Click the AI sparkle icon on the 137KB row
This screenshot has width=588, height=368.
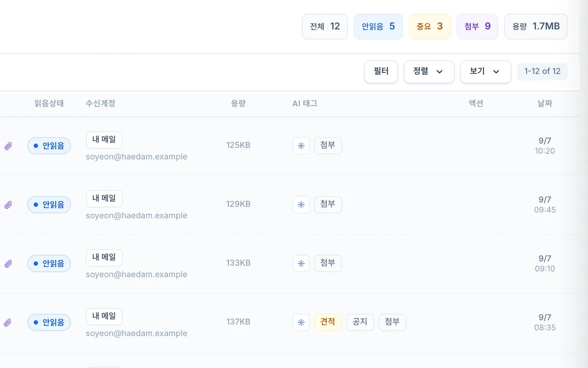tap(301, 322)
